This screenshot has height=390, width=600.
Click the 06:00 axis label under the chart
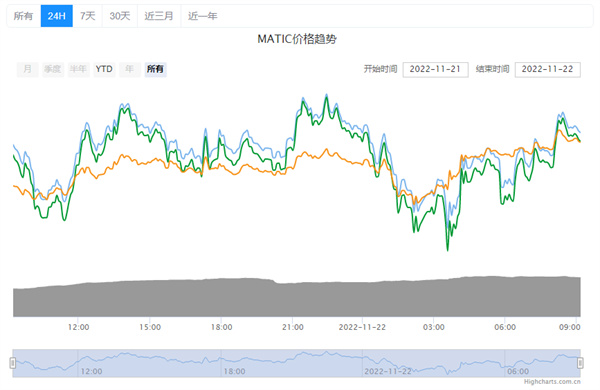coord(505,327)
